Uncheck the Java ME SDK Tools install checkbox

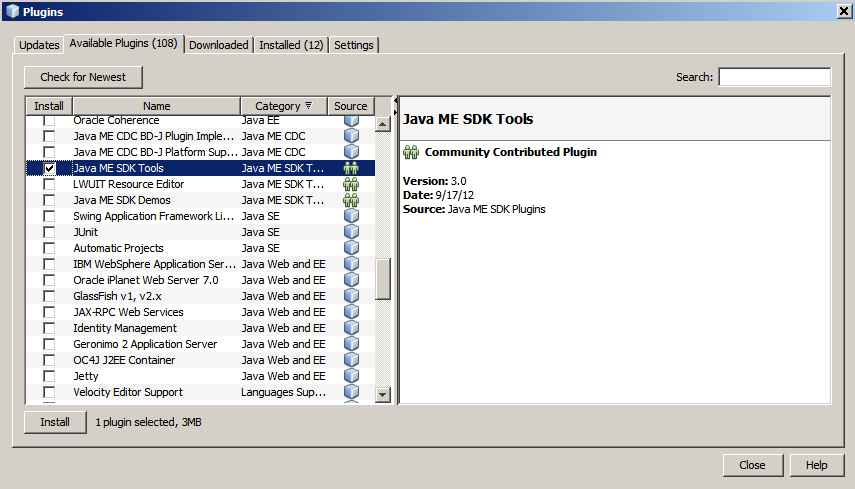click(x=49, y=168)
